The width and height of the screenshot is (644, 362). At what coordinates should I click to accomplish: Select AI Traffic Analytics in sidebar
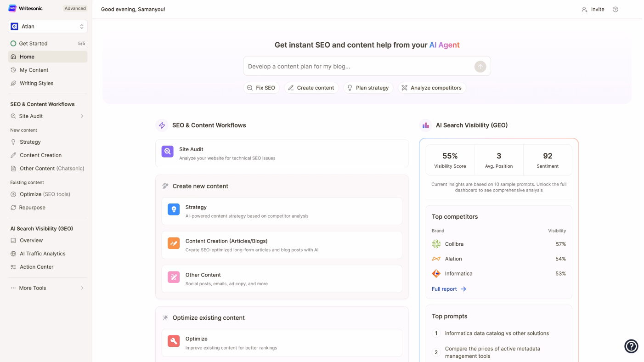[42, 254]
